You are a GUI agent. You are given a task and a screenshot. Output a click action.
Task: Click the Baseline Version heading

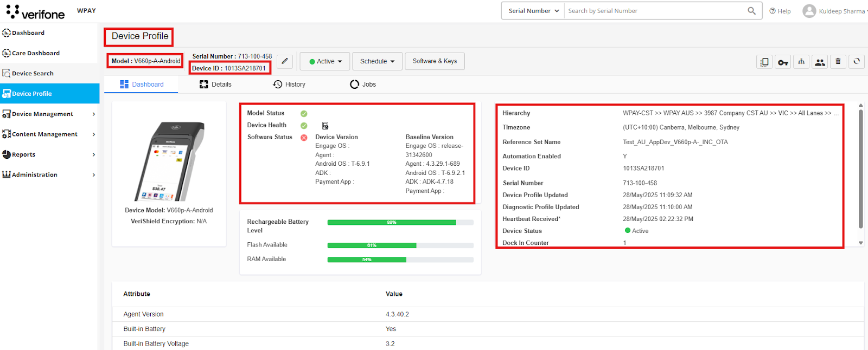coord(429,137)
